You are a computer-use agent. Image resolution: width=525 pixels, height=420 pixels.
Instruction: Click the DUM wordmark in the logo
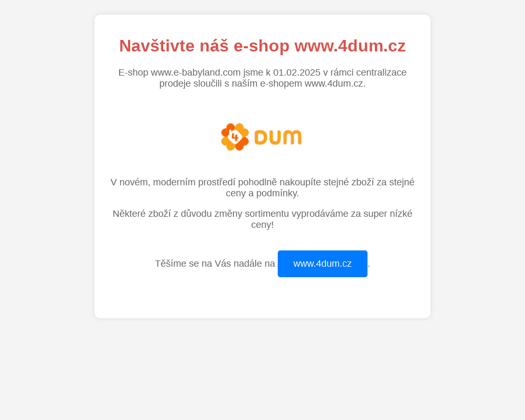278,138
